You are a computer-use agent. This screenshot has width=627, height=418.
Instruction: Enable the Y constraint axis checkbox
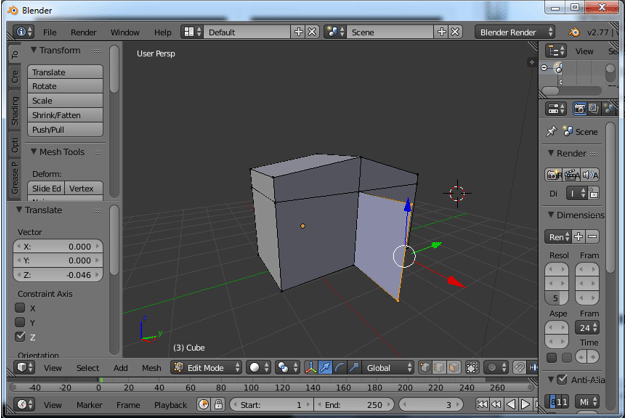tap(20, 322)
